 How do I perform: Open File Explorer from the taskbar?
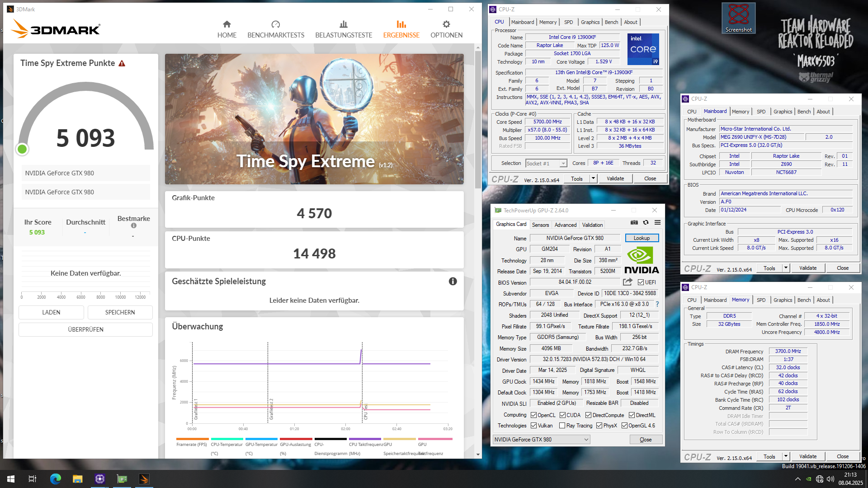click(77, 479)
